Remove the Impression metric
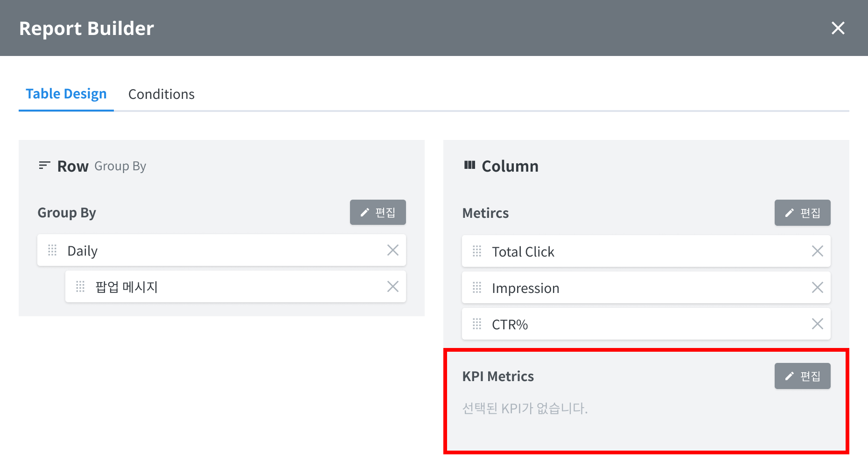Viewport: 868px width, 473px height. (x=817, y=288)
